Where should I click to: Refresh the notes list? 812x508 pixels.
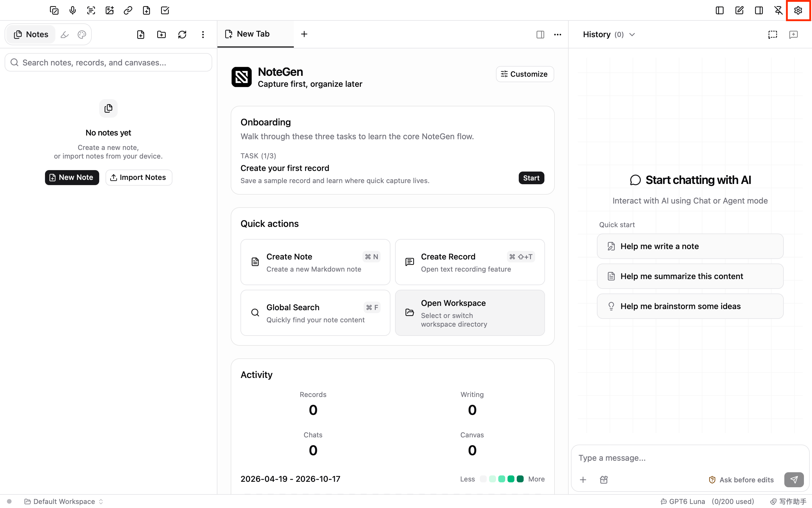pos(182,34)
